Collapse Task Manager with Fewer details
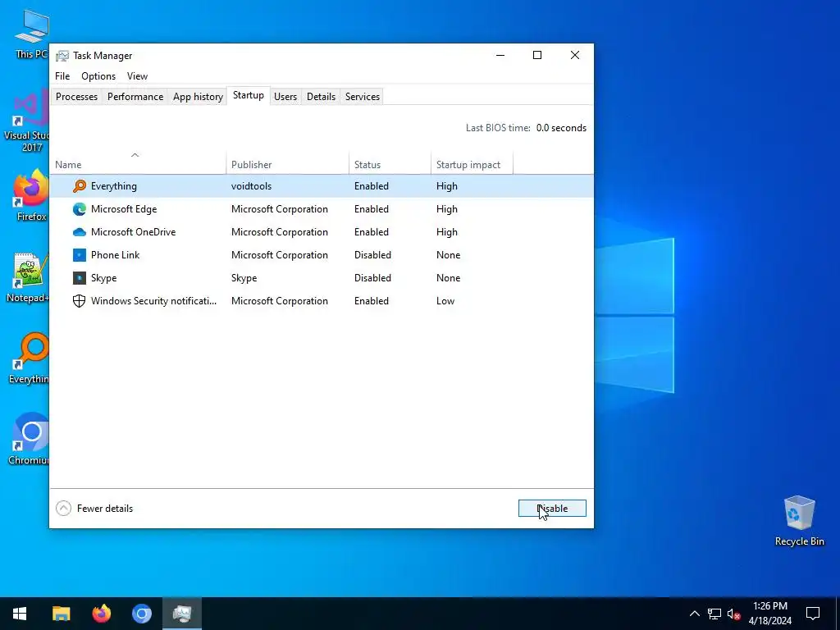Screen dimensions: 840x630 point(94,509)
